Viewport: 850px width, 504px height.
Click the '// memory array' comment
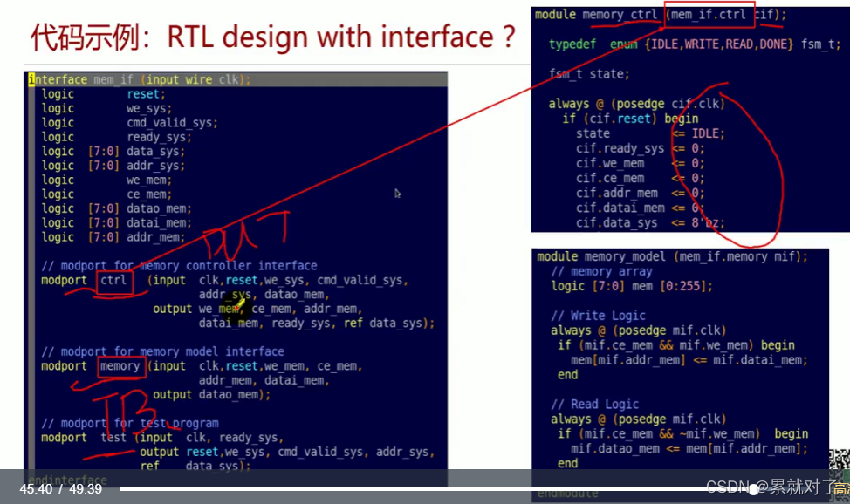point(602,271)
